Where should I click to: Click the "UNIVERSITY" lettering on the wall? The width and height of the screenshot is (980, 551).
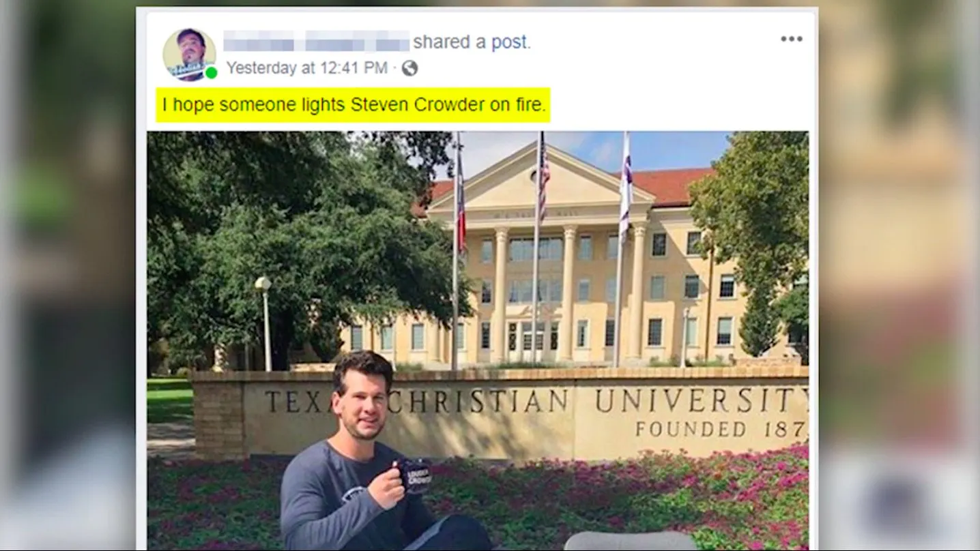(702, 400)
